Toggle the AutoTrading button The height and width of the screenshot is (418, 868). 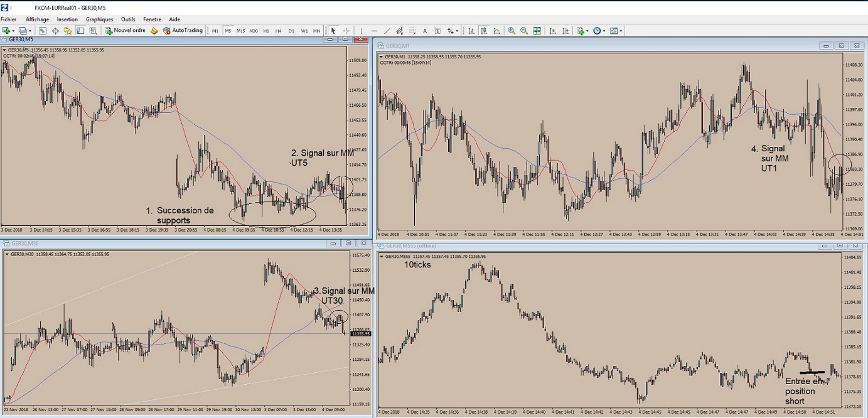pos(183,31)
